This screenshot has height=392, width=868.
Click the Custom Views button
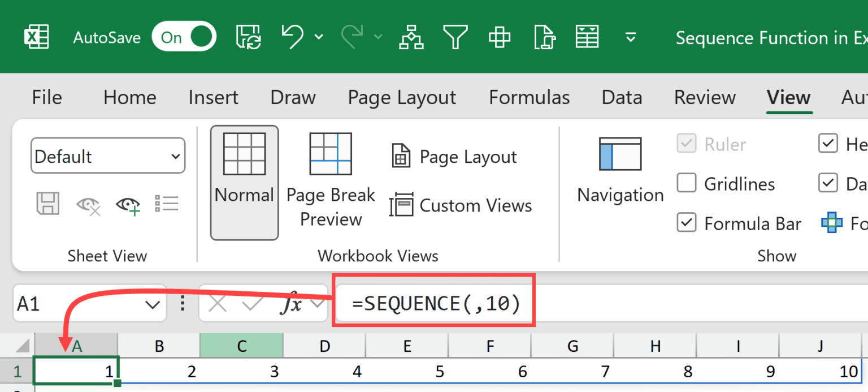(462, 205)
